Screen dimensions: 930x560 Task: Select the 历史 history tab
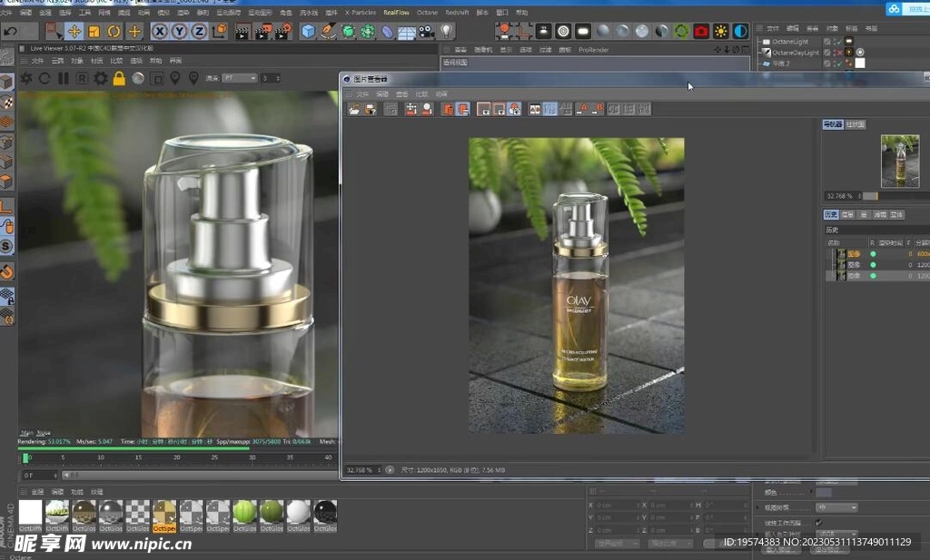point(830,214)
